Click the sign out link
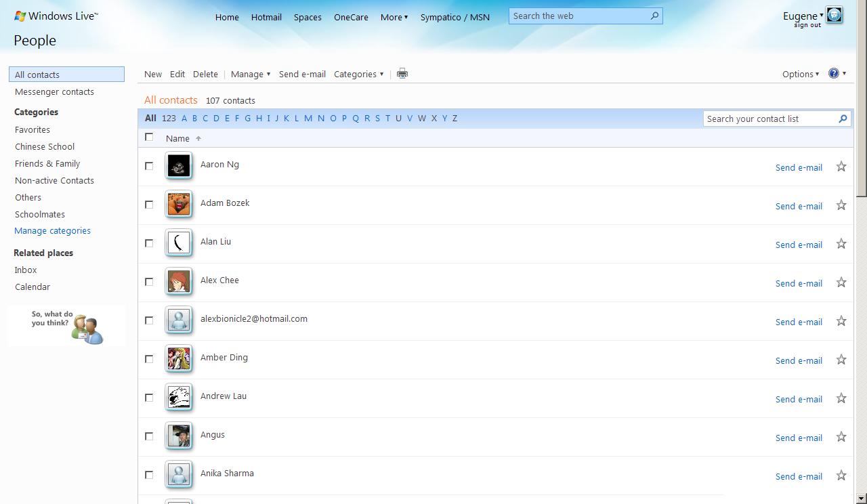The height and width of the screenshot is (504, 867). pyautogui.click(x=807, y=25)
